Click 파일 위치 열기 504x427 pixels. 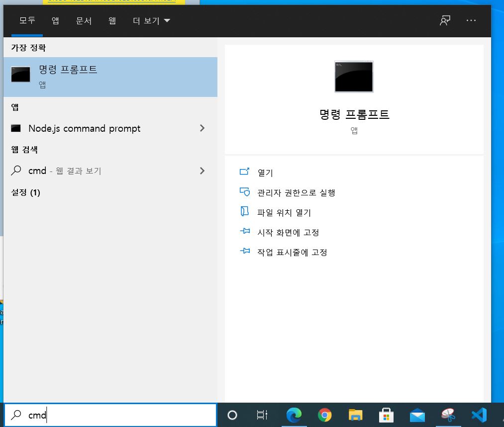tap(284, 213)
